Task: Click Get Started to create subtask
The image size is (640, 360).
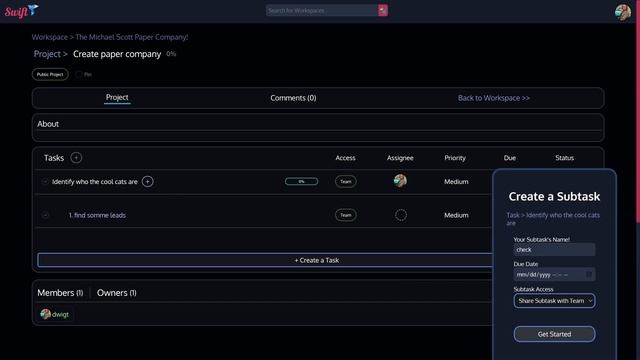Action: (x=554, y=334)
